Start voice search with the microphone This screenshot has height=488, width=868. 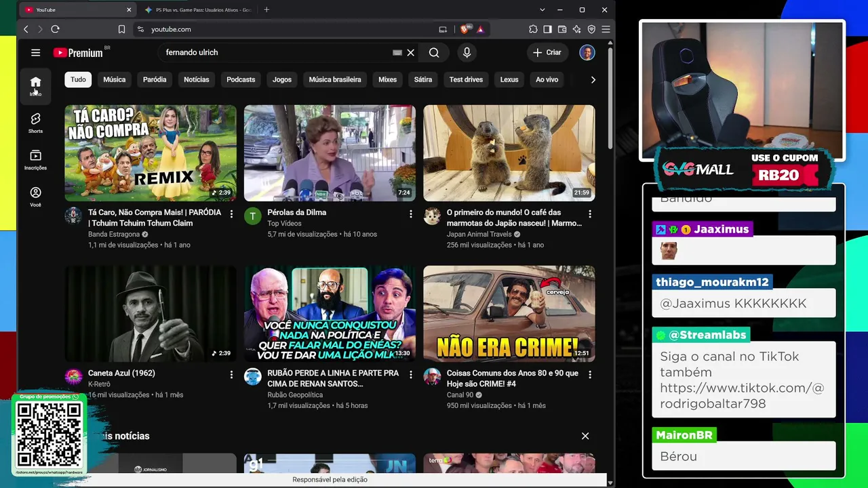[467, 52]
